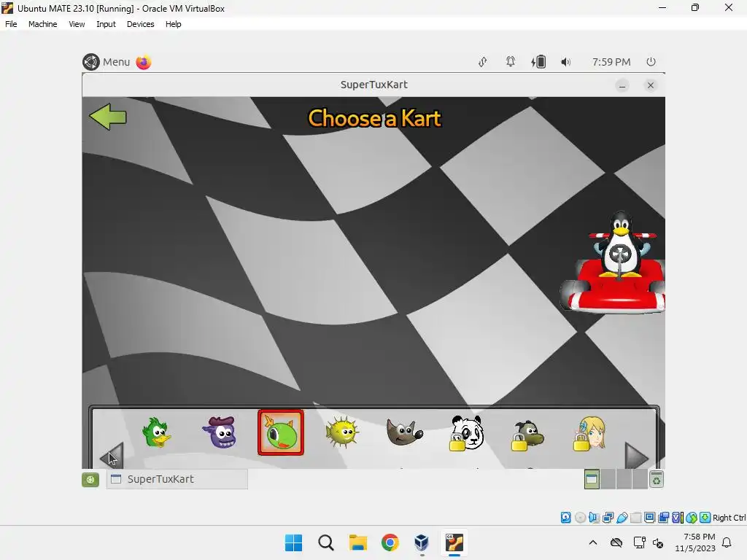Screen dimensions: 747x560
Task: Open VirtualBox Input menu
Action: pos(106,24)
